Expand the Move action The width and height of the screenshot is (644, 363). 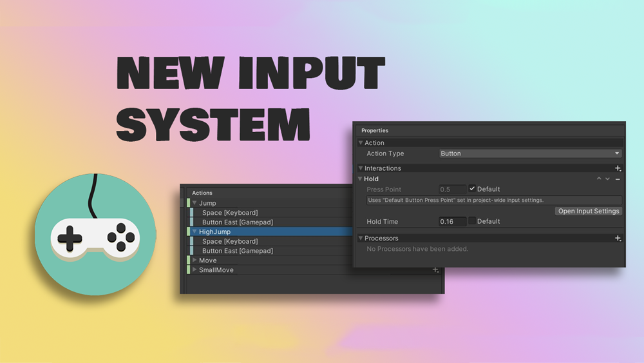[194, 260]
